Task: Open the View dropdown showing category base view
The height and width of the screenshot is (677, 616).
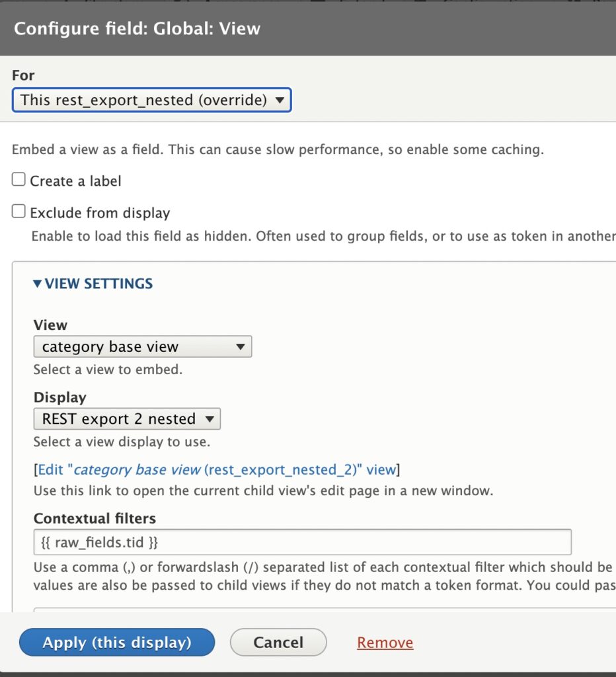Action: 142,346
